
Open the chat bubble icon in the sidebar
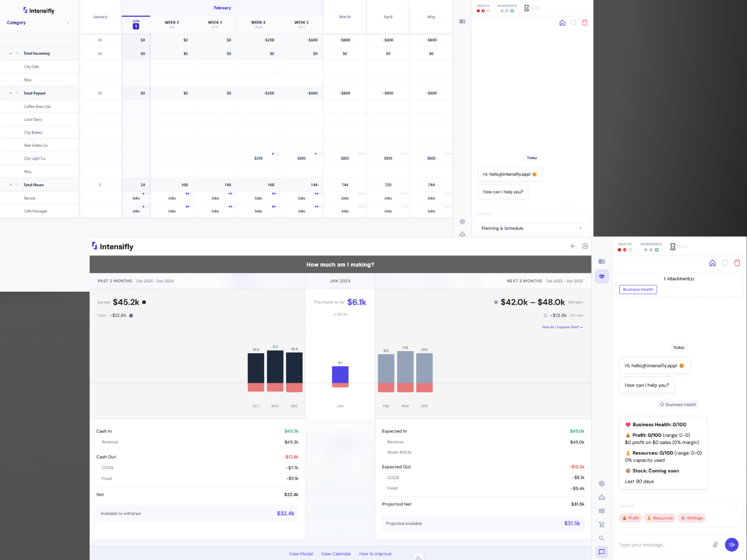pyautogui.click(x=601, y=552)
